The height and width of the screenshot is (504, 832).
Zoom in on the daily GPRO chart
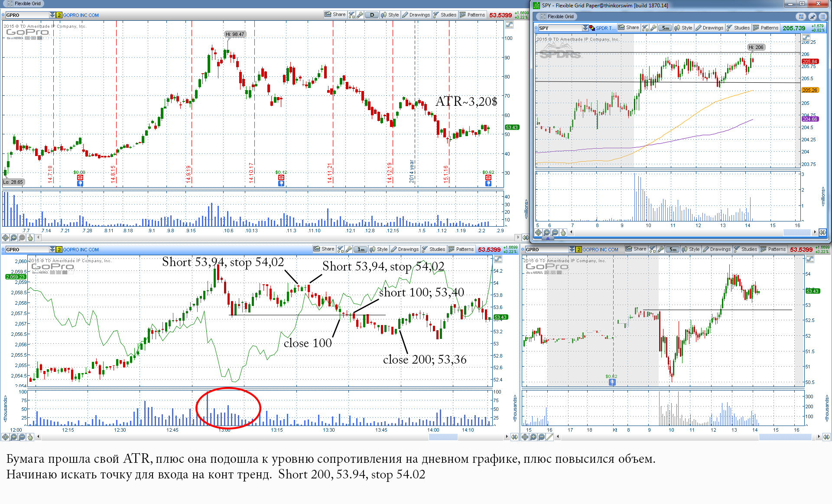click(x=13, y=237)
